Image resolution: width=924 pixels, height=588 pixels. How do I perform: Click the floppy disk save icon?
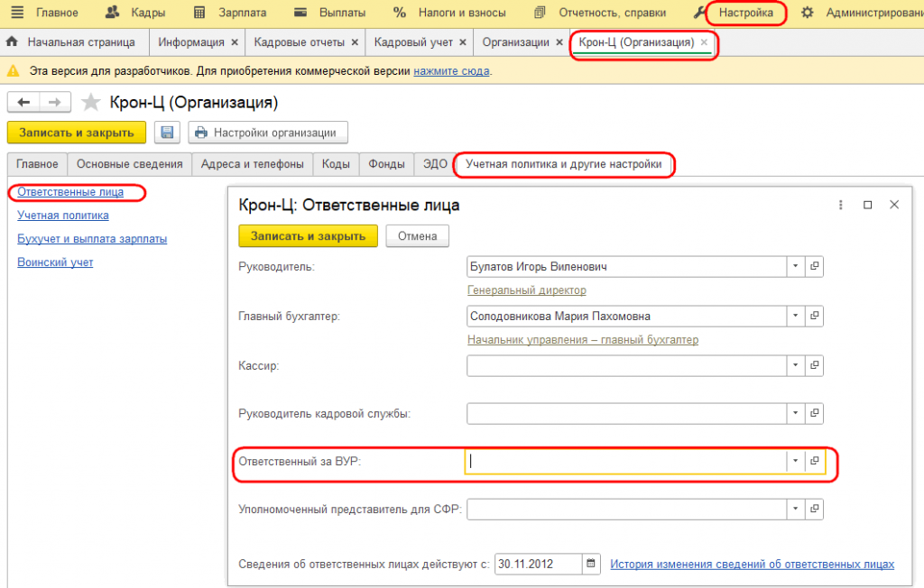click(x=167, y=133)
